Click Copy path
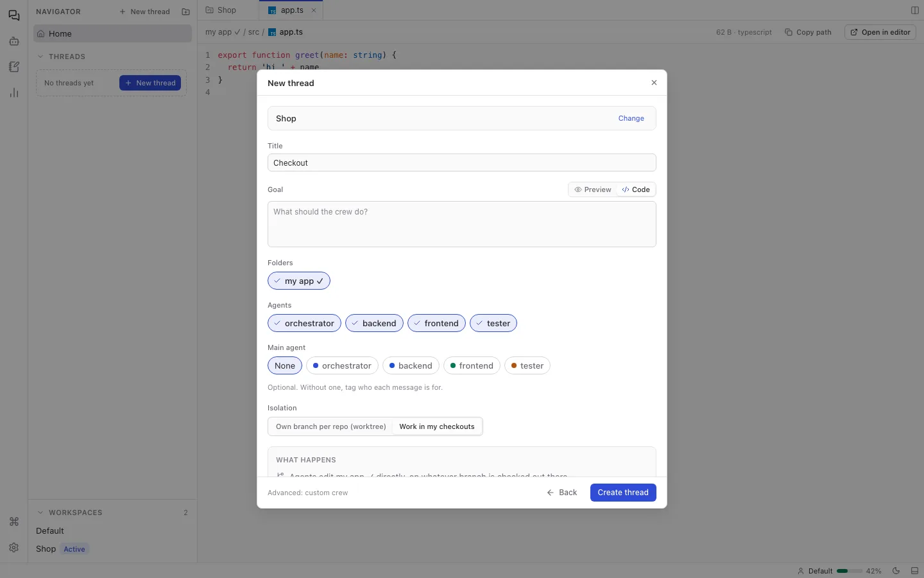 coord(809,32)
